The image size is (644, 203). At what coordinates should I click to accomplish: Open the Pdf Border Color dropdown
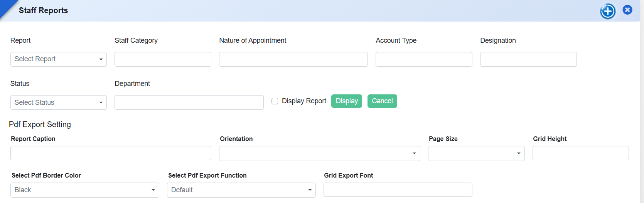(85, 190)
